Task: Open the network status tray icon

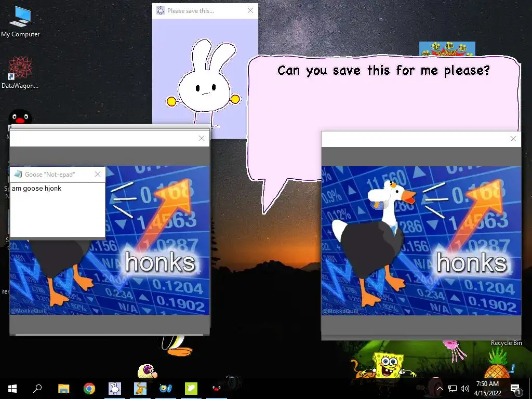Action: 453,389
